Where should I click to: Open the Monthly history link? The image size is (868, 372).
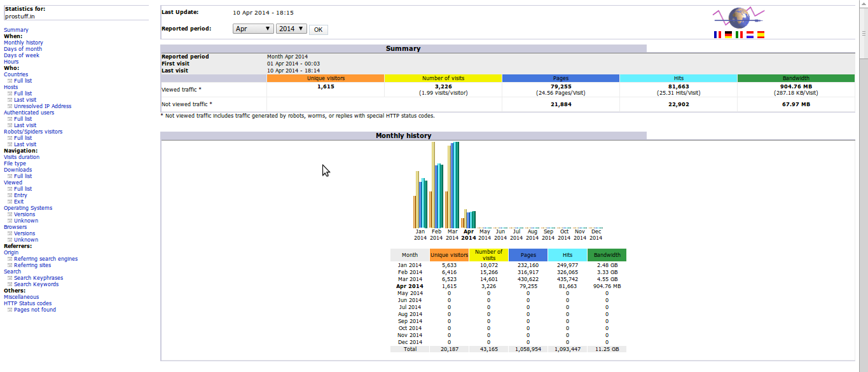[24, 43]
